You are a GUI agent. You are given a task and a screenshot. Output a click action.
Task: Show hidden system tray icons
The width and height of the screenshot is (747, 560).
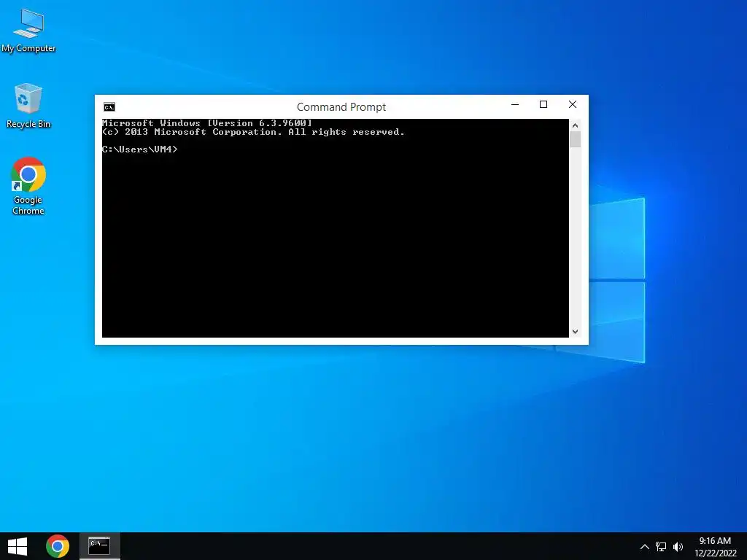coord(645,547)
